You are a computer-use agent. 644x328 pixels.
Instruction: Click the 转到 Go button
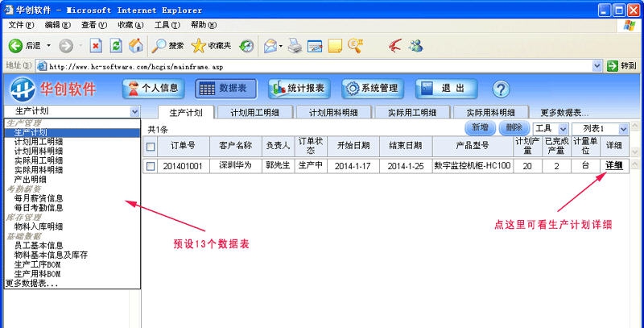tap(621, 66)
